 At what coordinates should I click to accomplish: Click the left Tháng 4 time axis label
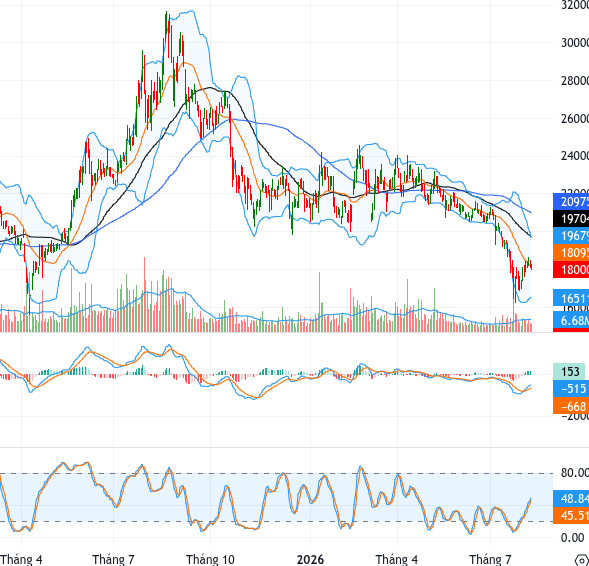[21, 560]
